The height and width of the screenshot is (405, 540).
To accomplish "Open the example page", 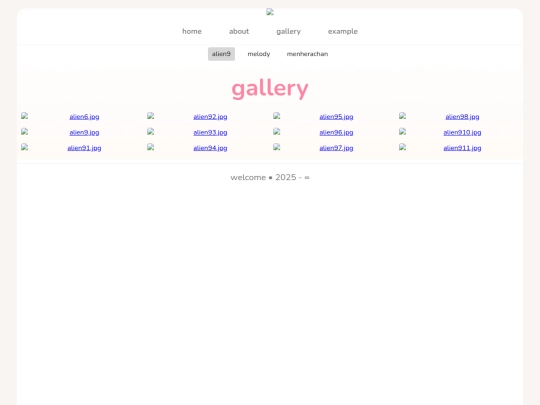I will 343,31.
